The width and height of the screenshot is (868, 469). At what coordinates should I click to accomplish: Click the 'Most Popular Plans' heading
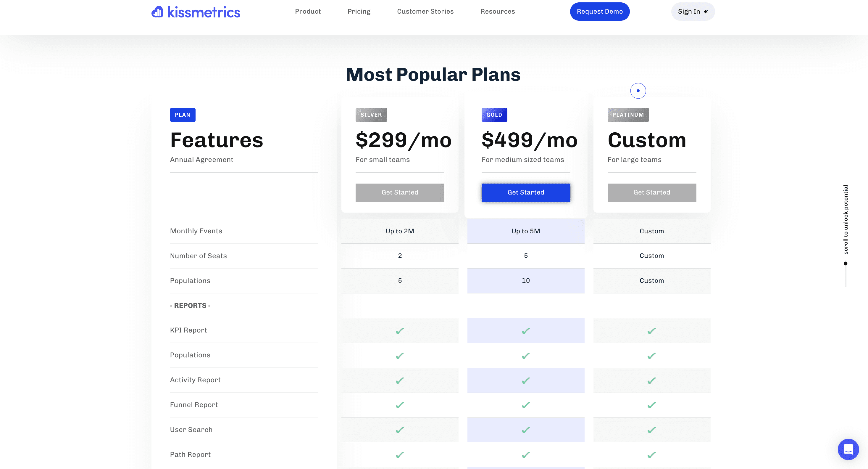(433, 75)
